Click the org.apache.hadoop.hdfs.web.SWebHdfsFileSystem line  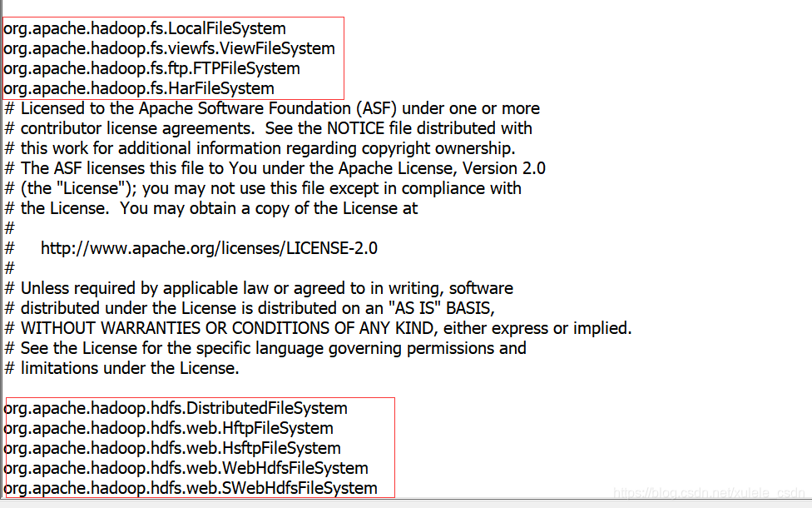point(190,488)
